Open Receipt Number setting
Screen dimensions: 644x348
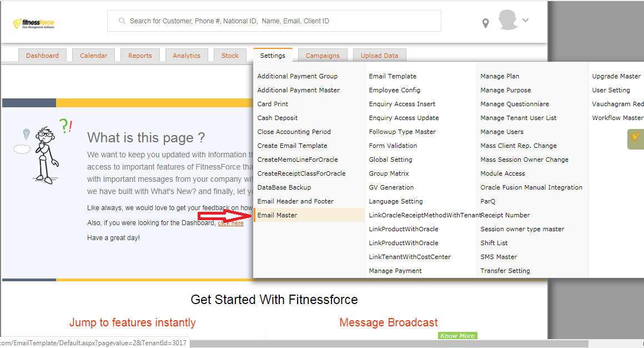pyautogui.click(x=505, y=215)
